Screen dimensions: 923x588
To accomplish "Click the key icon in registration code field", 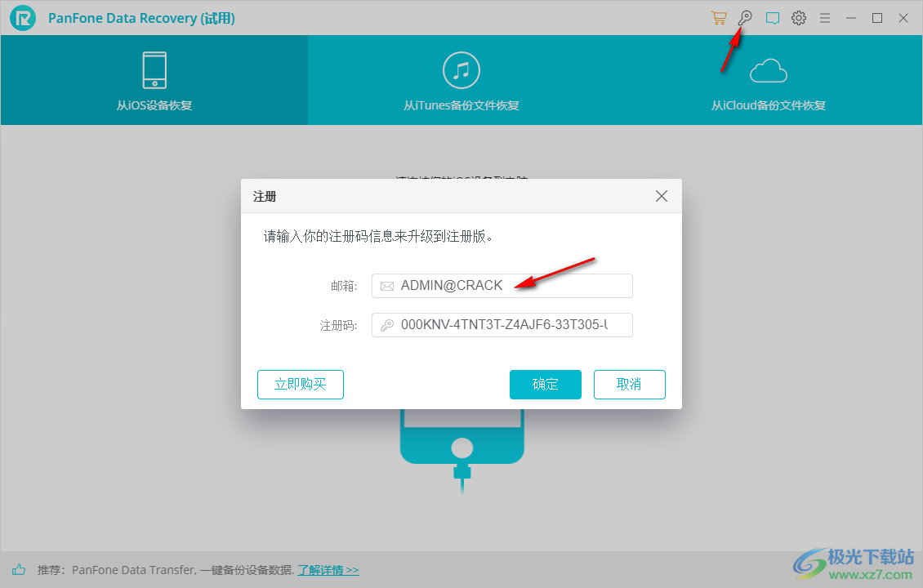I will (x=386, y=325).
